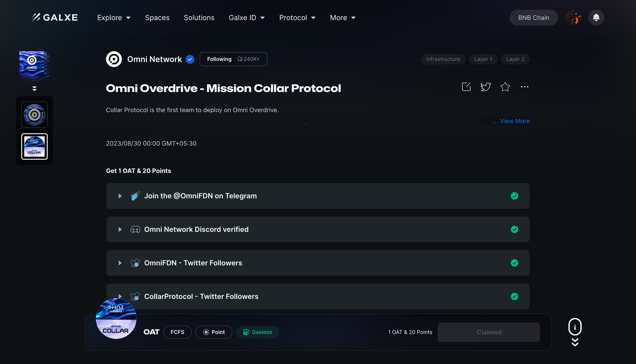Click the CollarProtocol Twitter task icon
The image size is (636, 364).
coord(135,296)
